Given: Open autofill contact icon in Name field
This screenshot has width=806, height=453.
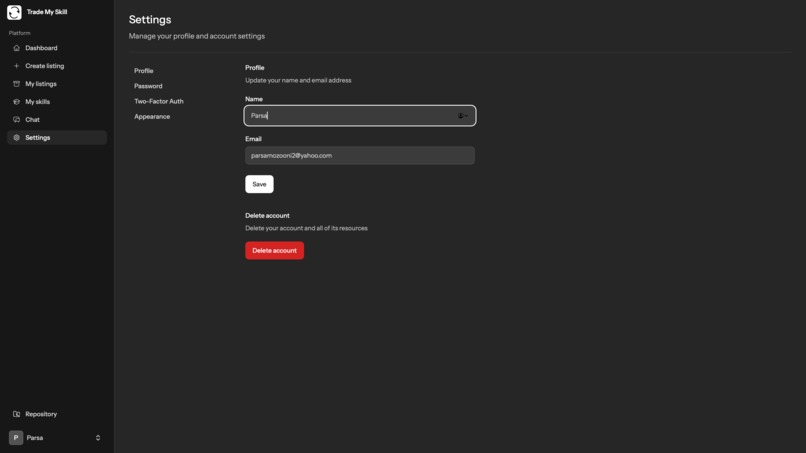Looking at the screenshot, I should pos(462,116).
